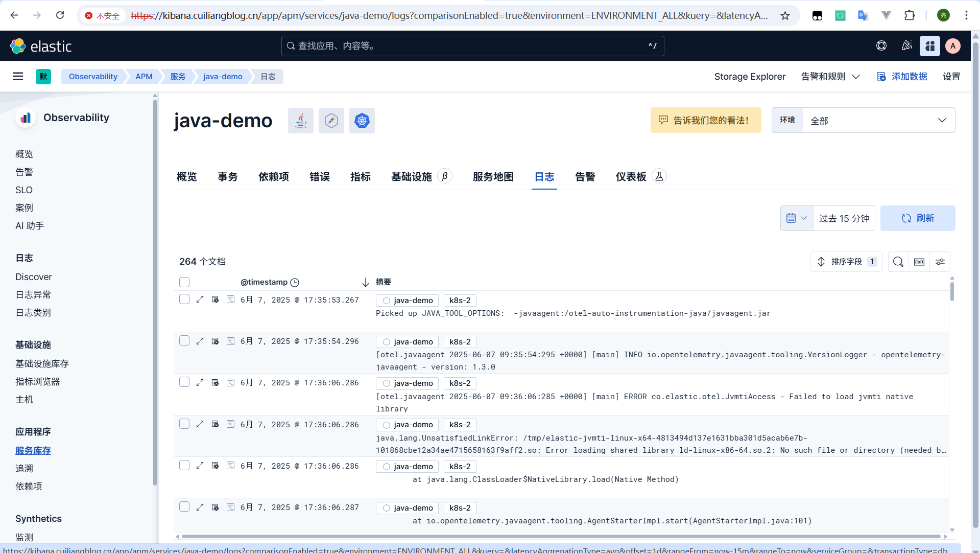Viewport: 980px width, 553px height.
Task: Click java-demo badge in first log row
Action: [408, 301]
